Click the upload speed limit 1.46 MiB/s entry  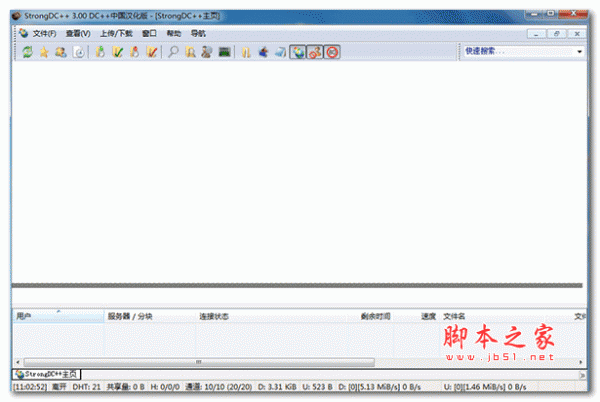point(485,387)
